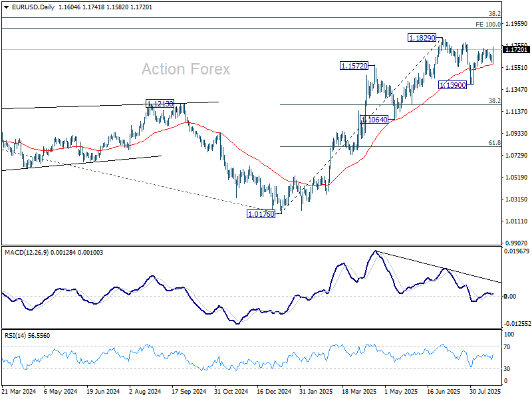The width and height of the screenshot is (532, 399).
Task: Click the 1.18290 peak price label
Action: point(422,39)
